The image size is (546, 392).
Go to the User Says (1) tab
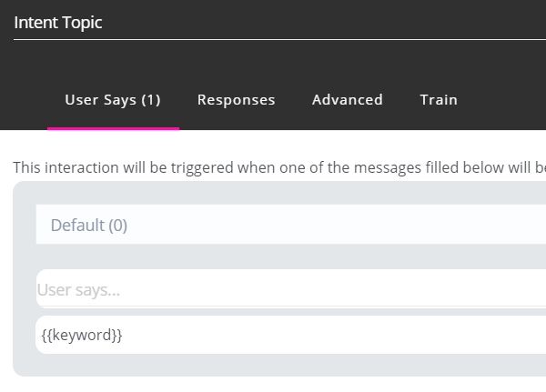[x=113, y=100]
